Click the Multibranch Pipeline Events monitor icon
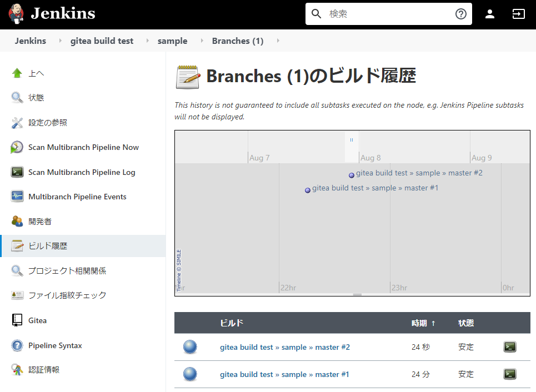This screenshot has height=392, width=536. tap(17, 197)
